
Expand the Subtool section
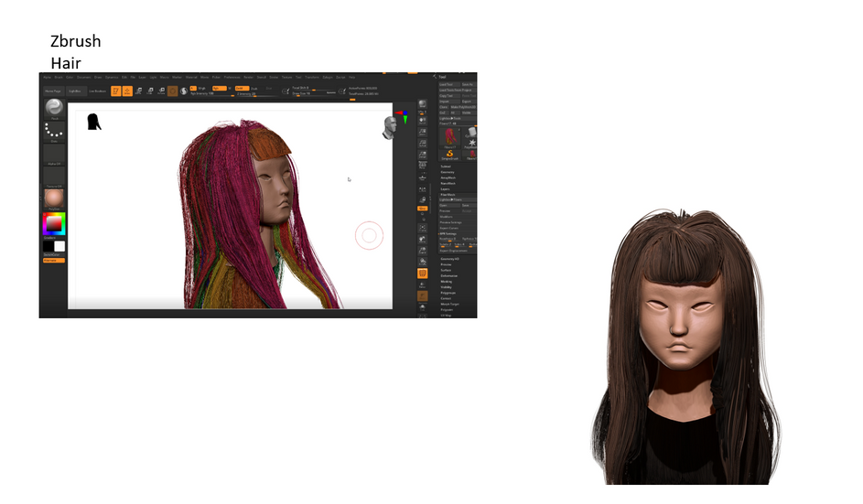(447, 166)
